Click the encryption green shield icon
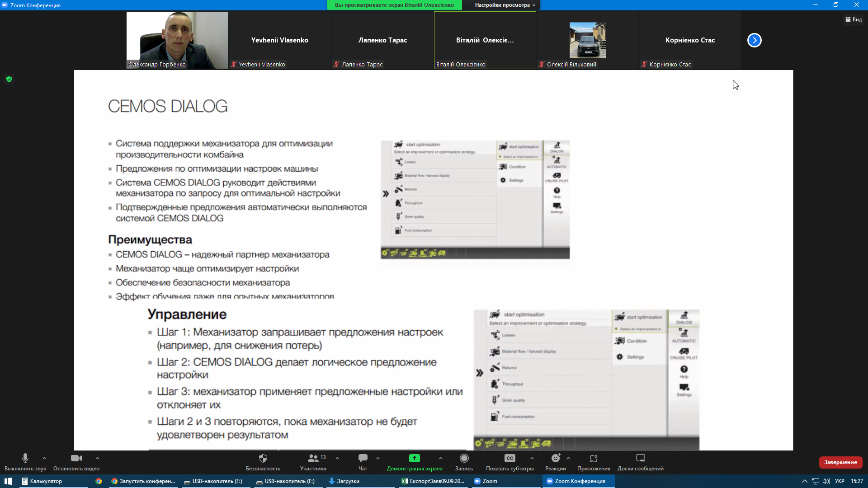 pos(9,80)
